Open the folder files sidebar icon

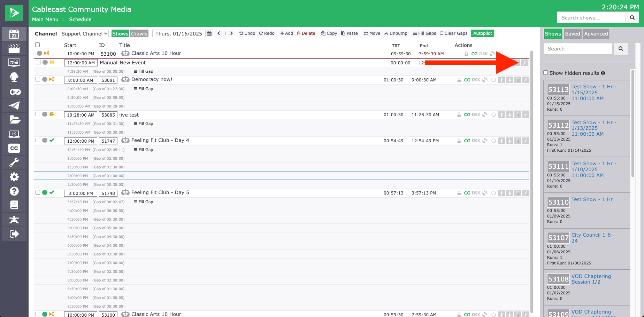(14, 120)
